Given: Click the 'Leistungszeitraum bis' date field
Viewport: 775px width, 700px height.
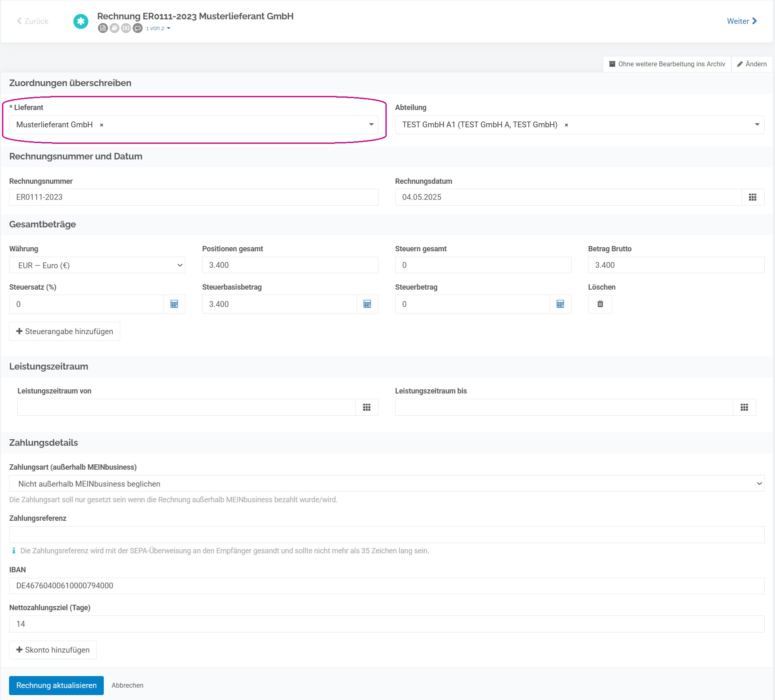Looking at the screenshot, I should click(564, 407).
